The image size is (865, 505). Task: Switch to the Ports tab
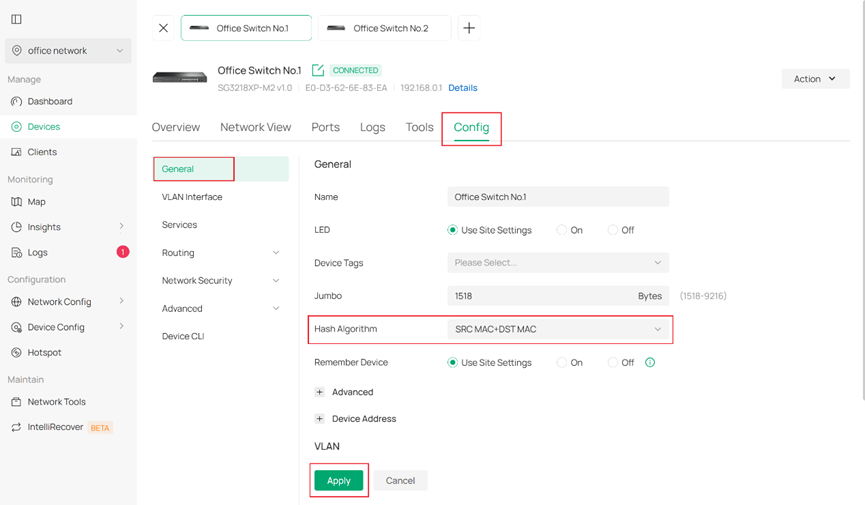tap(325, 127)
